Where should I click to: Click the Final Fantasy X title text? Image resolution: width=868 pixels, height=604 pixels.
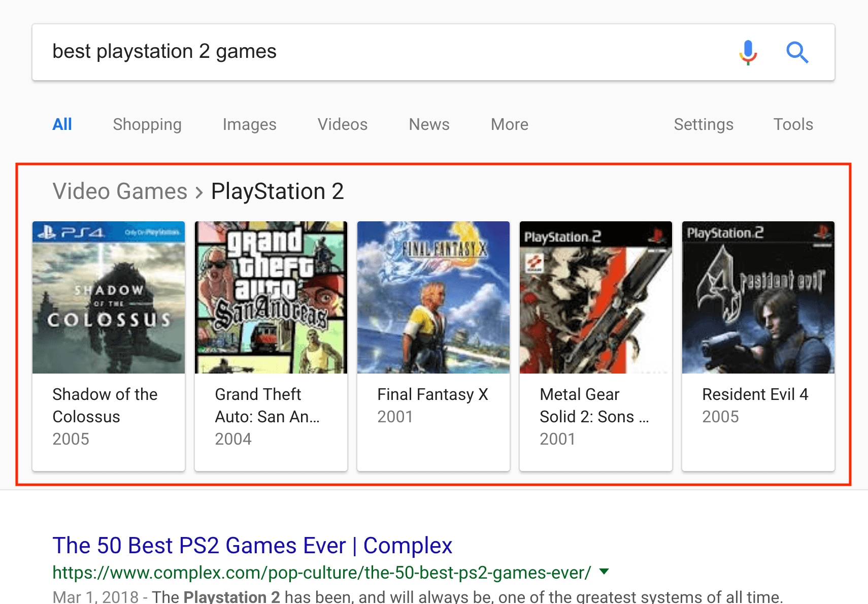point(432,394)
